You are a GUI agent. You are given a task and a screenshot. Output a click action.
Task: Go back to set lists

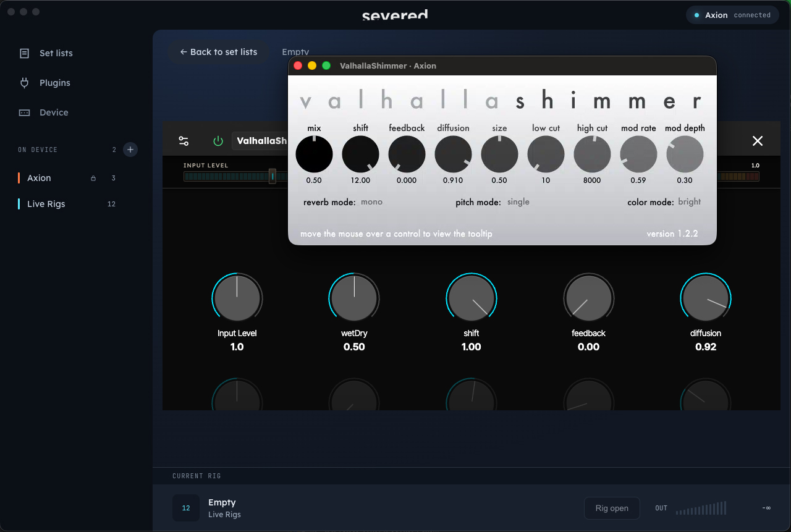[218, 52]
